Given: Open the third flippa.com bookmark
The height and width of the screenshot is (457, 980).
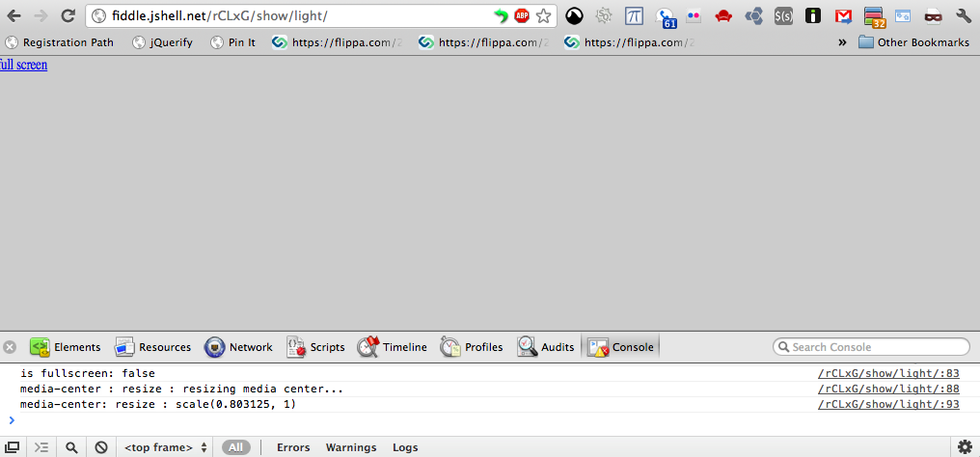Looking at the screenshot, I should tap(629, 42).
